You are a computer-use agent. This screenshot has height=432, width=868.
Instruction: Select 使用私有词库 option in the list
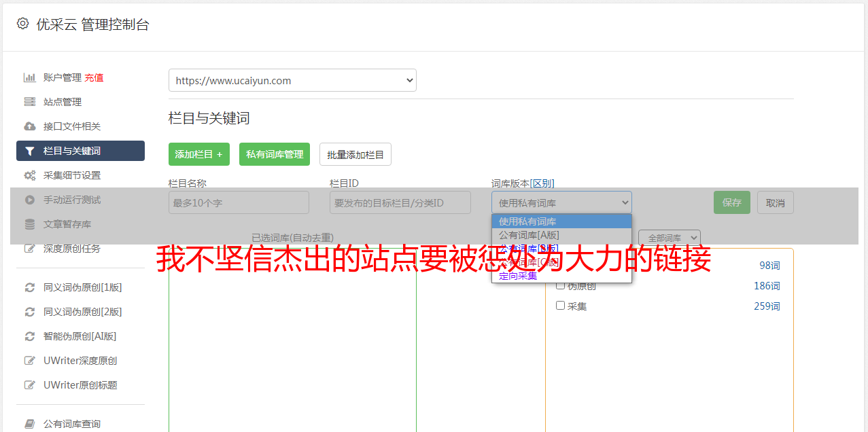561,221
